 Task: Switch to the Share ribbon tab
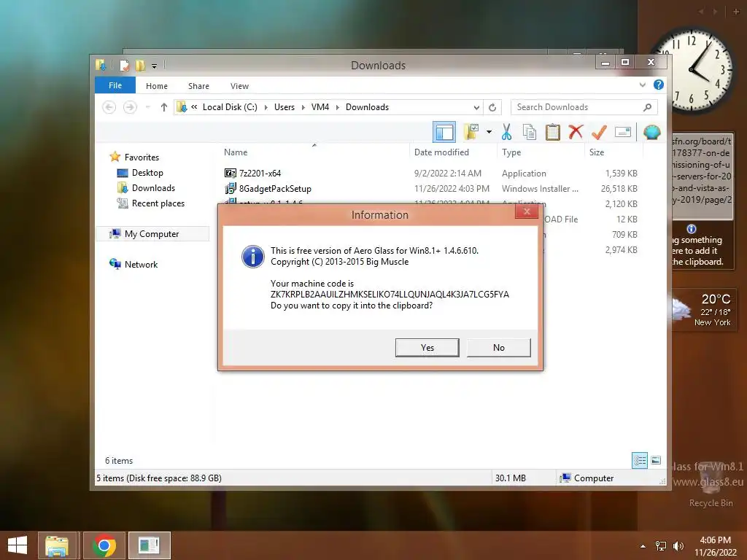[x=198, y=86]
